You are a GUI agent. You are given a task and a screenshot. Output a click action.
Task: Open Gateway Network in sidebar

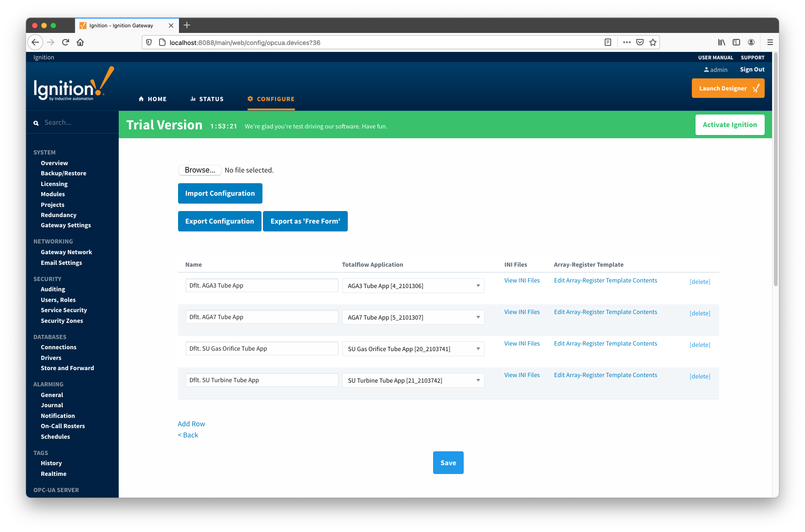click(x=66, y=252)
